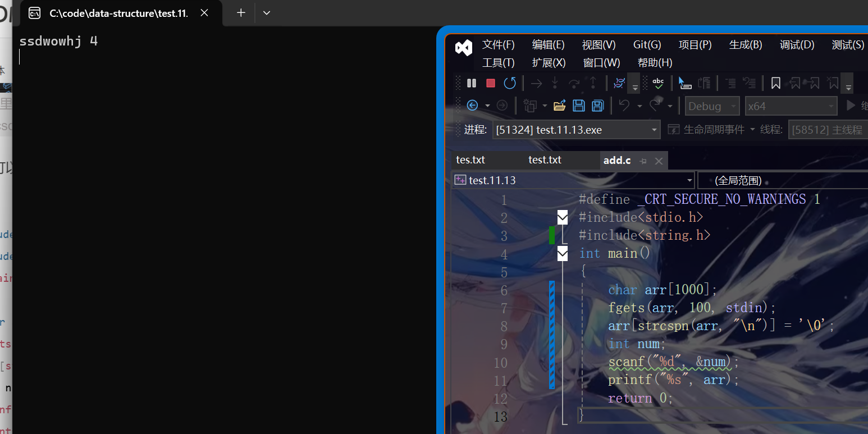
Task: Close the add.c tab
Action: coord(659,161)
